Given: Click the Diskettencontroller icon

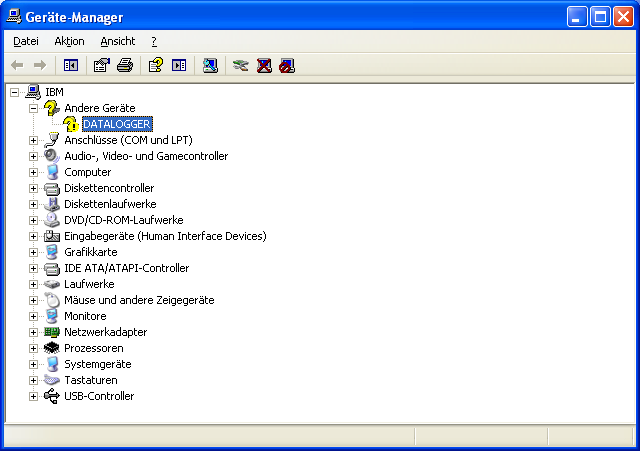Looking at the screenshot, I should 51,188.
